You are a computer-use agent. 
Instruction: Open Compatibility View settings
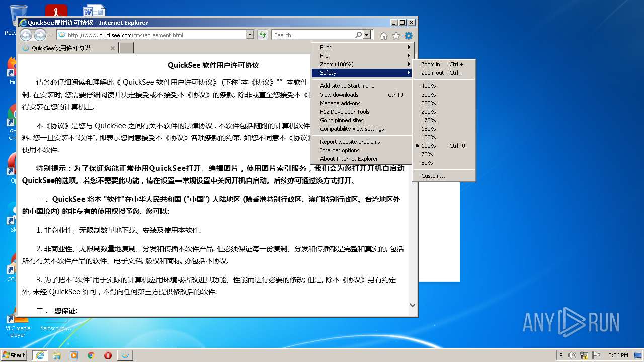pyautogui.click(x=362, y=129)
